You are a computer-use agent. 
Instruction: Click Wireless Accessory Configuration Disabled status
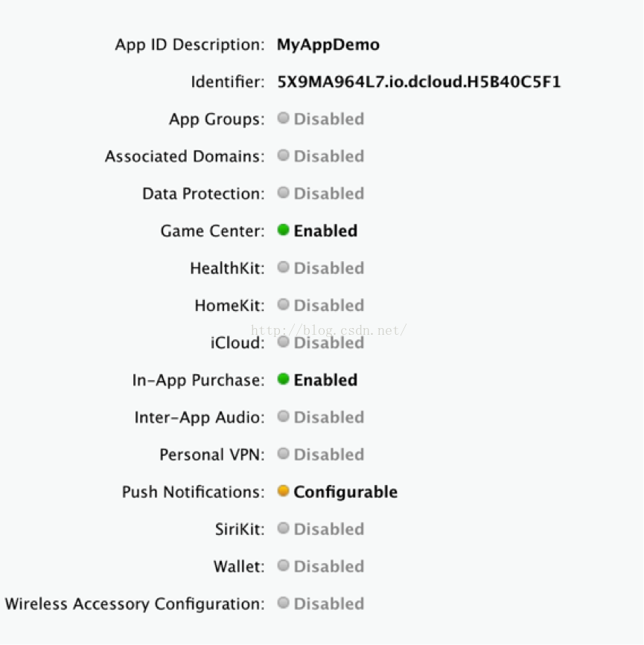click(329, 604)
